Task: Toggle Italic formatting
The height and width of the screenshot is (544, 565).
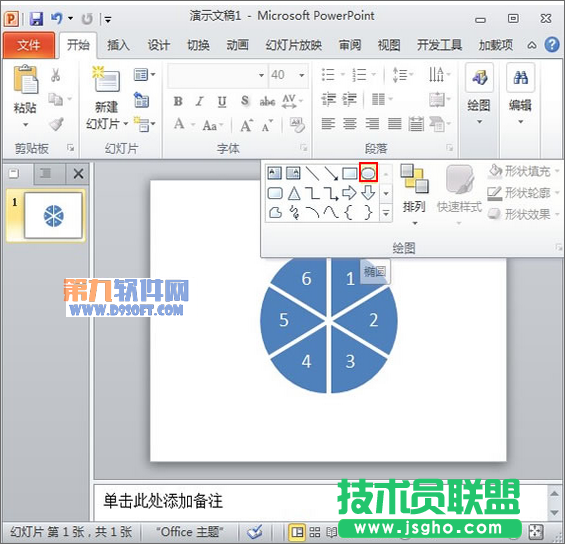Action: (200, 102)
